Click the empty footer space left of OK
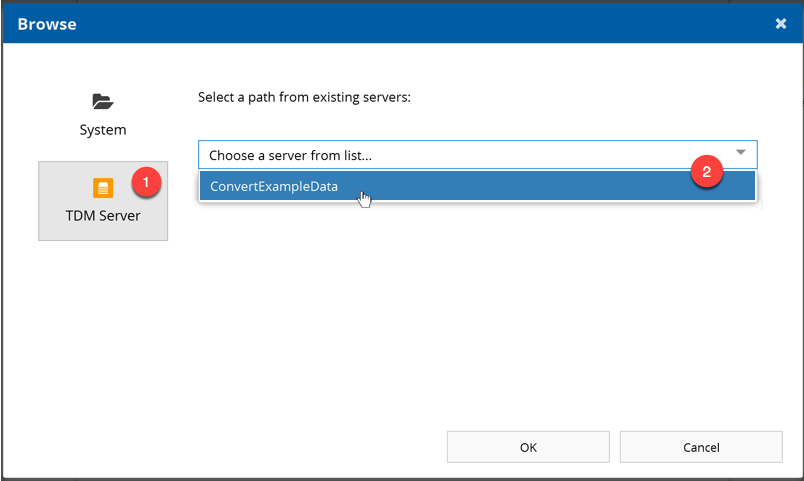804x481 pixels. [x=250, y=447]
